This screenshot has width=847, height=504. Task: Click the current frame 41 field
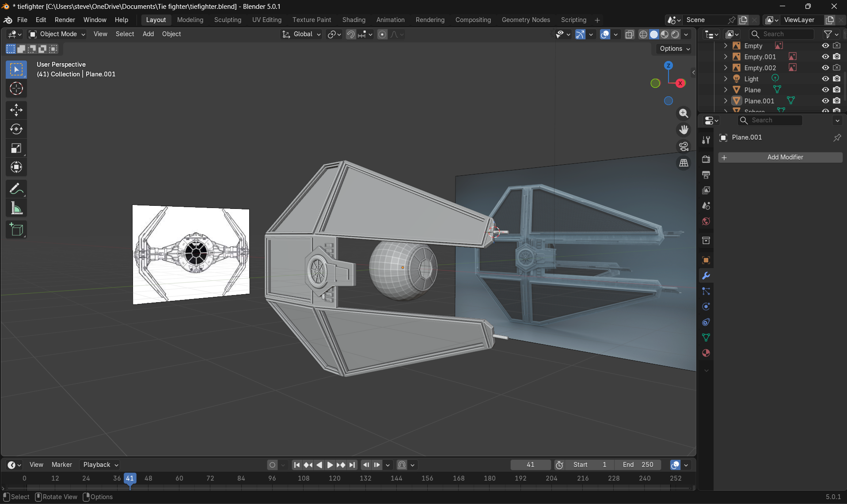531,465
